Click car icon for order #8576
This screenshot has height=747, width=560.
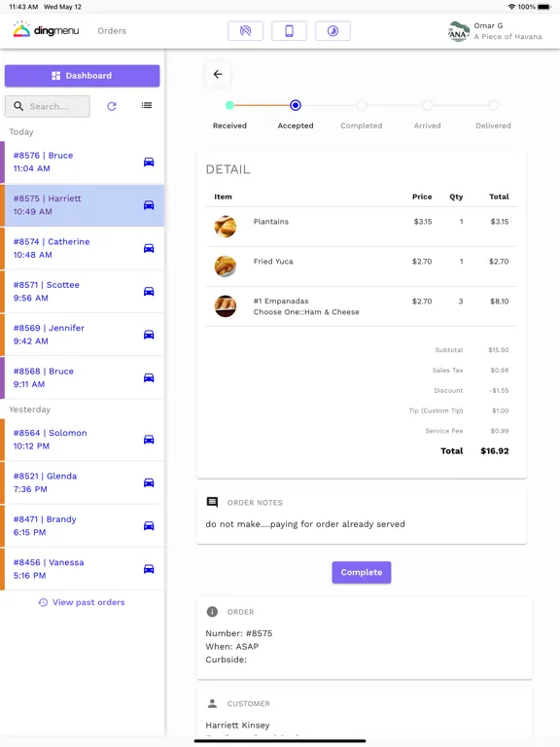click(149, 162)
